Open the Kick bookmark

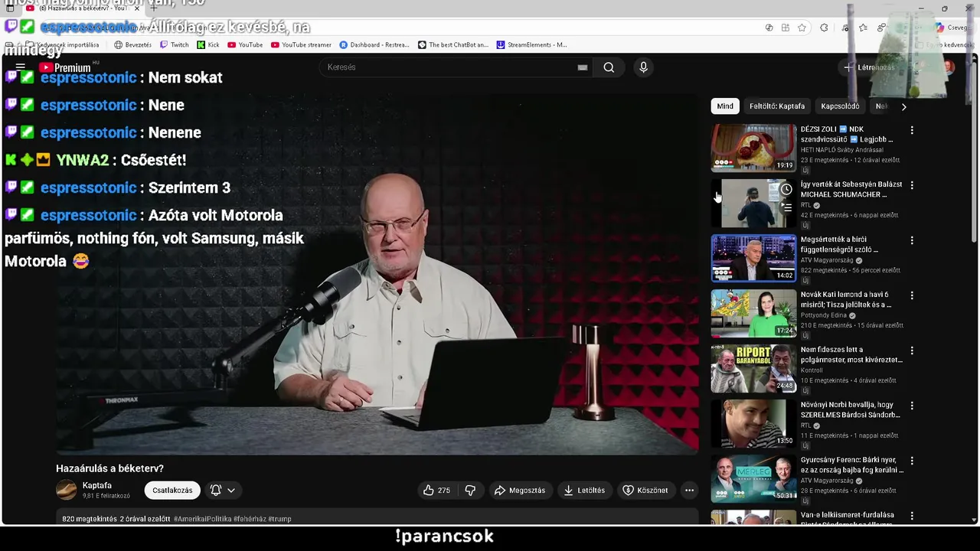pyautogui.click(x=208, y=44)
